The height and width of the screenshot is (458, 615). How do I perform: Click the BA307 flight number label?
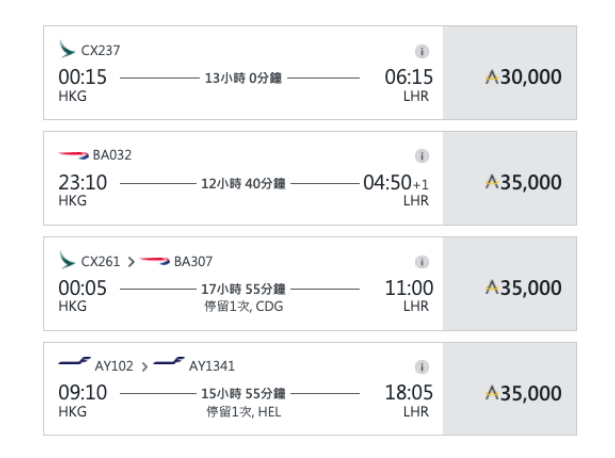tap(192, 260)
